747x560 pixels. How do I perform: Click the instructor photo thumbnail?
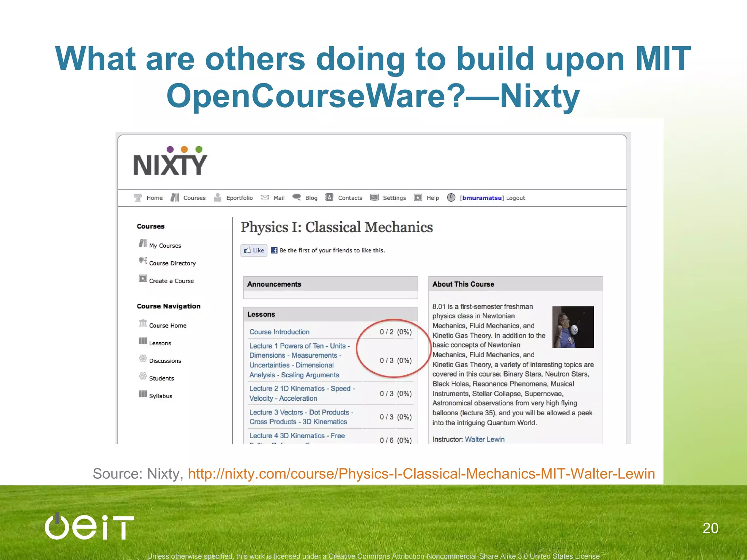pos(573,327)
